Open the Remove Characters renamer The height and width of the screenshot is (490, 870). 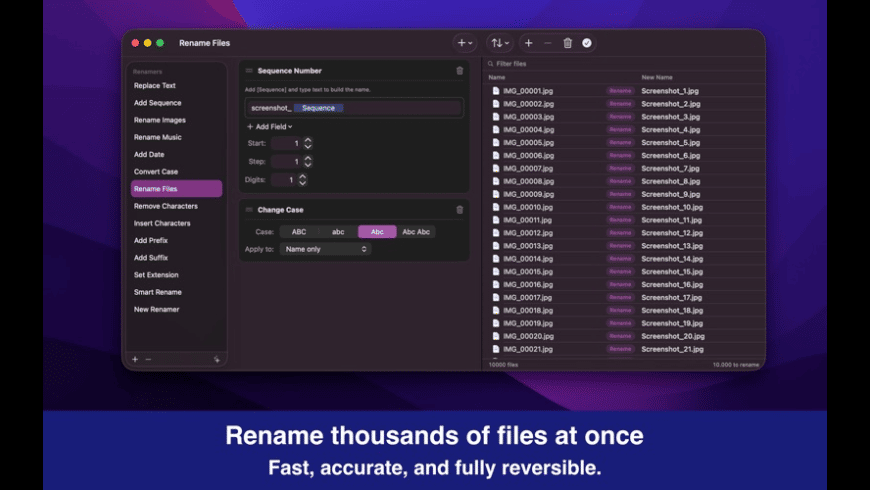click(x=176, y=206)
